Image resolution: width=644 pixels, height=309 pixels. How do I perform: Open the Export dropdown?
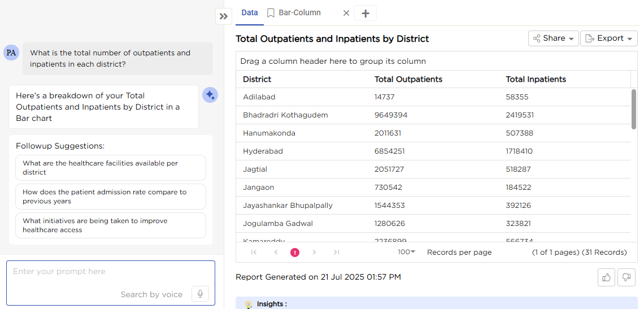coord(608,38)
